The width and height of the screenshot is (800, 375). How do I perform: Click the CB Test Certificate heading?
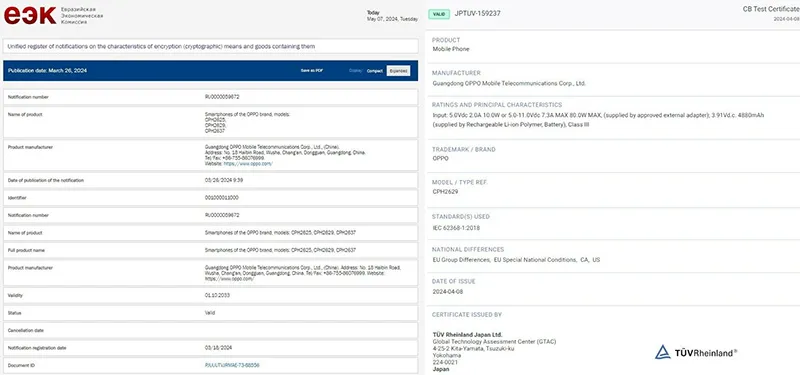771,9
